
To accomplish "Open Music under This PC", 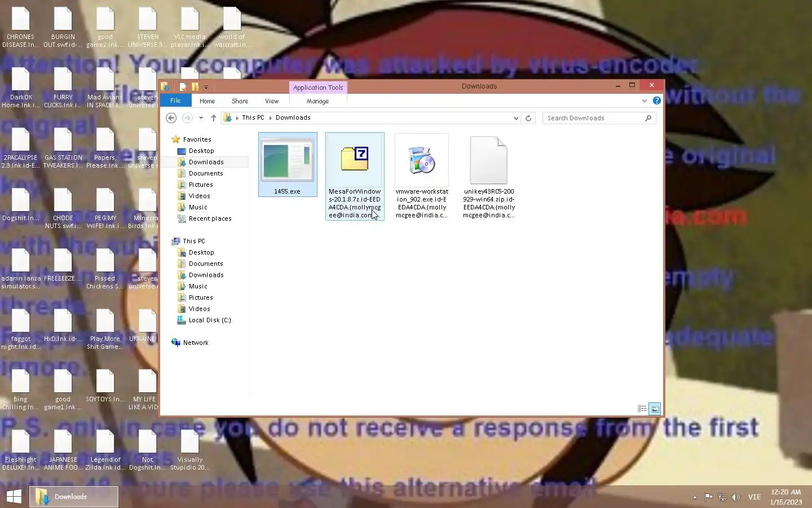I will click(x=198, y=286).
